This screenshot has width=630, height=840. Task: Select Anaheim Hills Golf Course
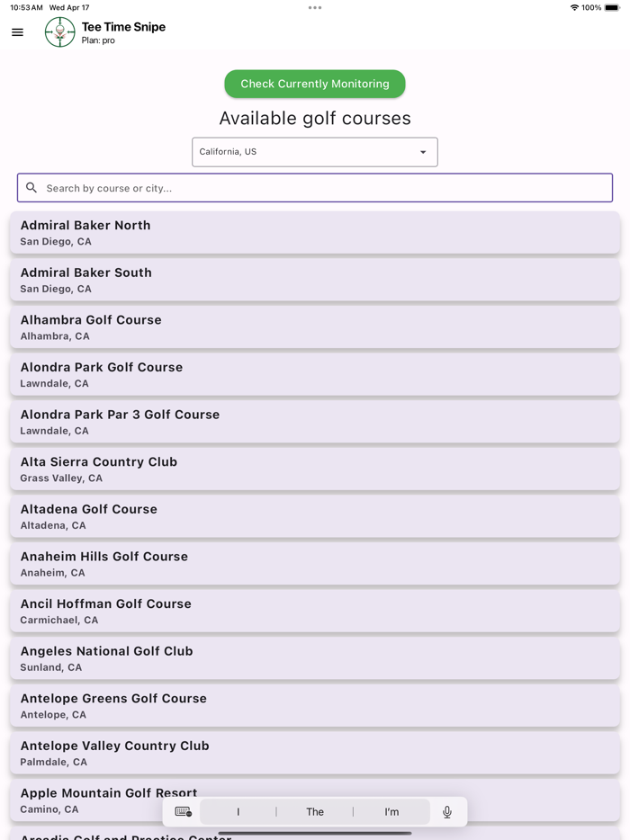[314, 563]
